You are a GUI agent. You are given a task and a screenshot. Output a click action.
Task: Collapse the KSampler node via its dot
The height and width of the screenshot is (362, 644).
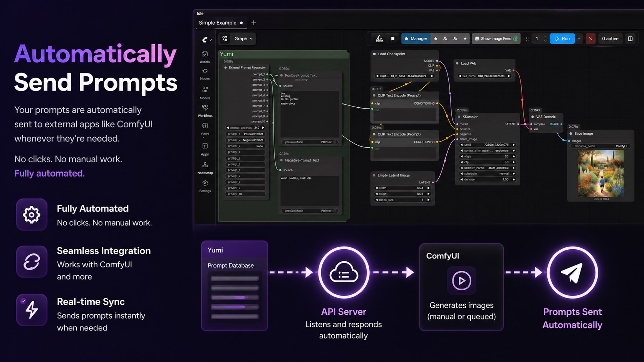point(459,117)
